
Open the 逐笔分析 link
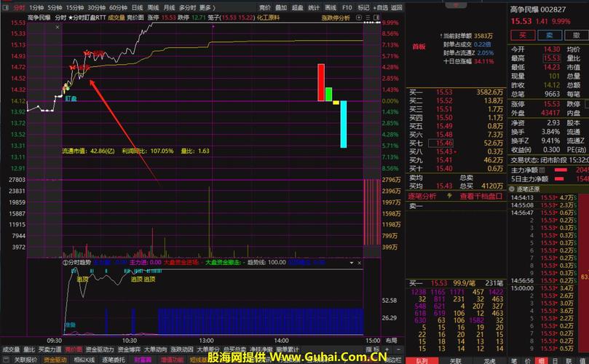(422, 196)
